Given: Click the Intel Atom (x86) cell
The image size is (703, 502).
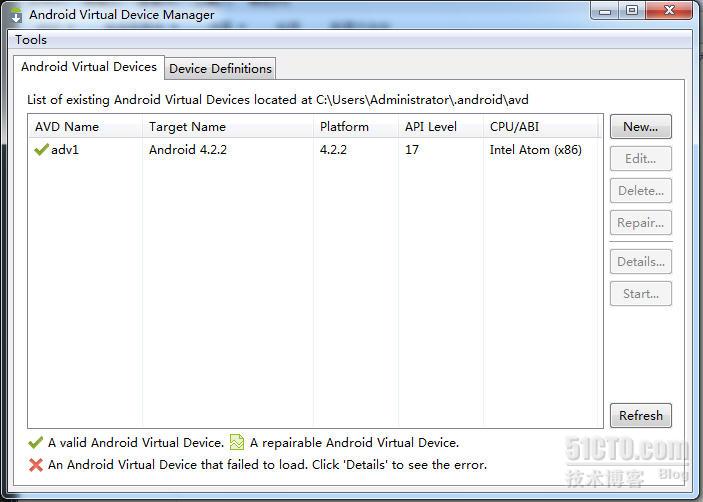Looking at the screenshot, I should pos(536,150).
